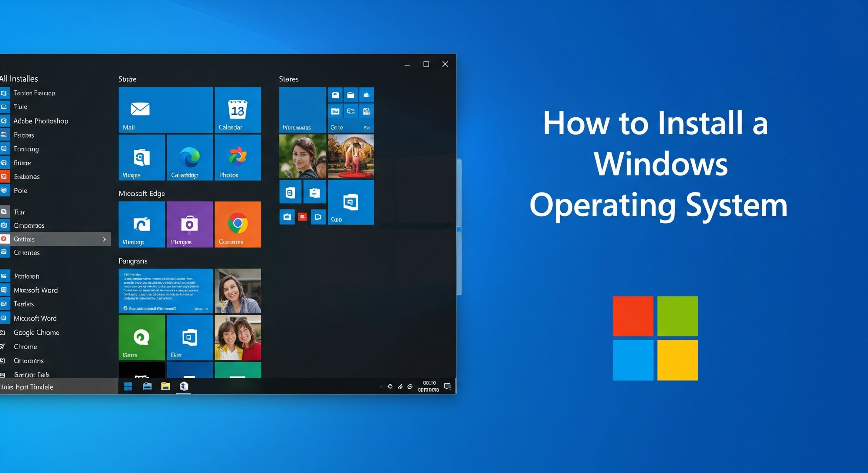
Task: Expand the highlighted list item arrow
Action: tap(104, 239)
